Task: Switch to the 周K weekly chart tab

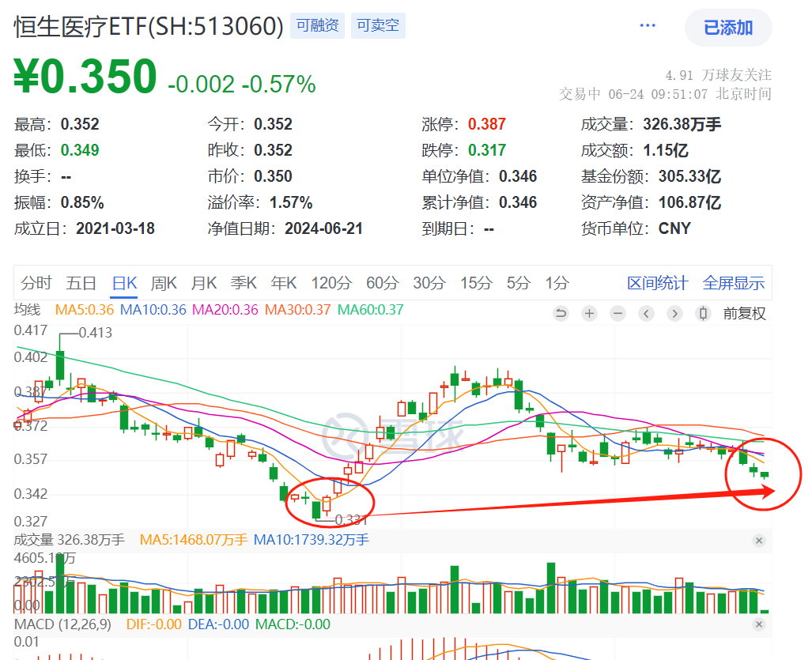Action: pyautogui.click(x=164, y=282)
